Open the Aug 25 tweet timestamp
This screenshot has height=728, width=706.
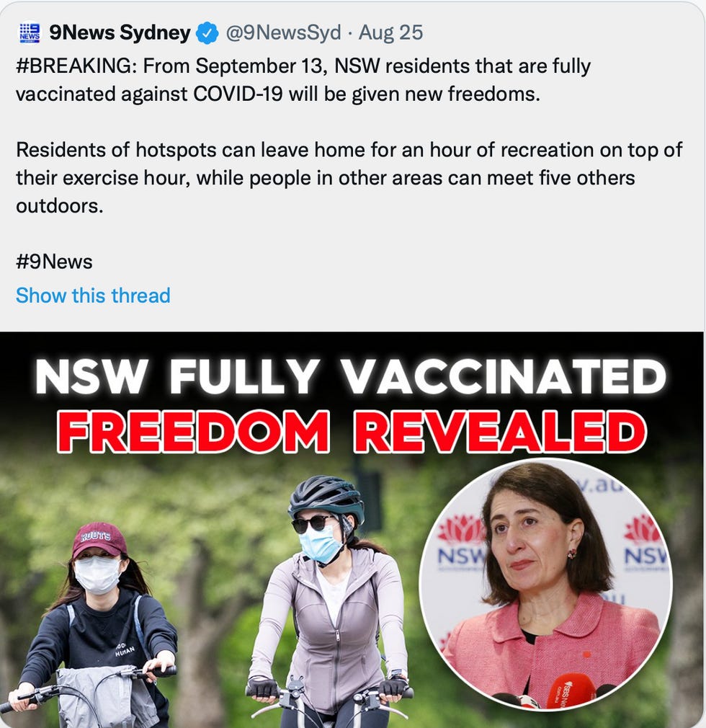pos(391,32)
